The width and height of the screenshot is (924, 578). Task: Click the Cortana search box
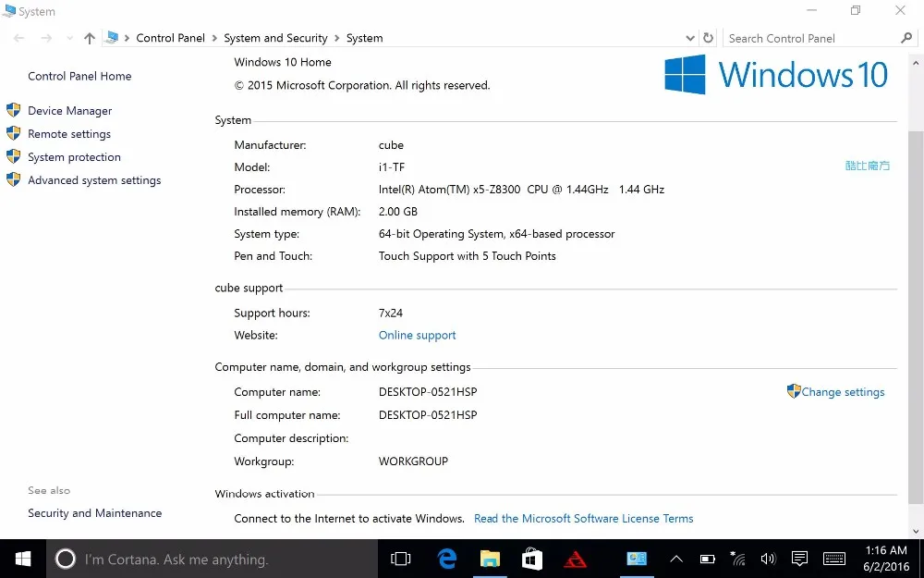click(x=212, y=559)
